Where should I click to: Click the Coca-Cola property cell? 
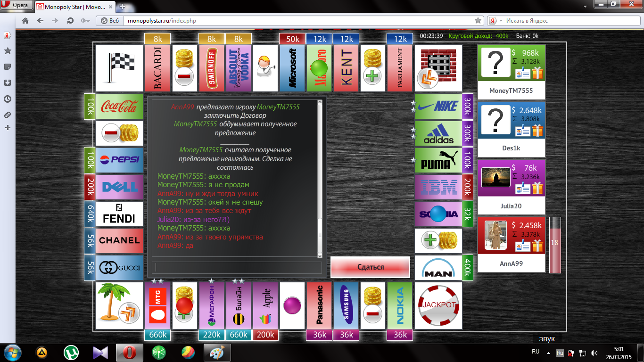point(119,106)
